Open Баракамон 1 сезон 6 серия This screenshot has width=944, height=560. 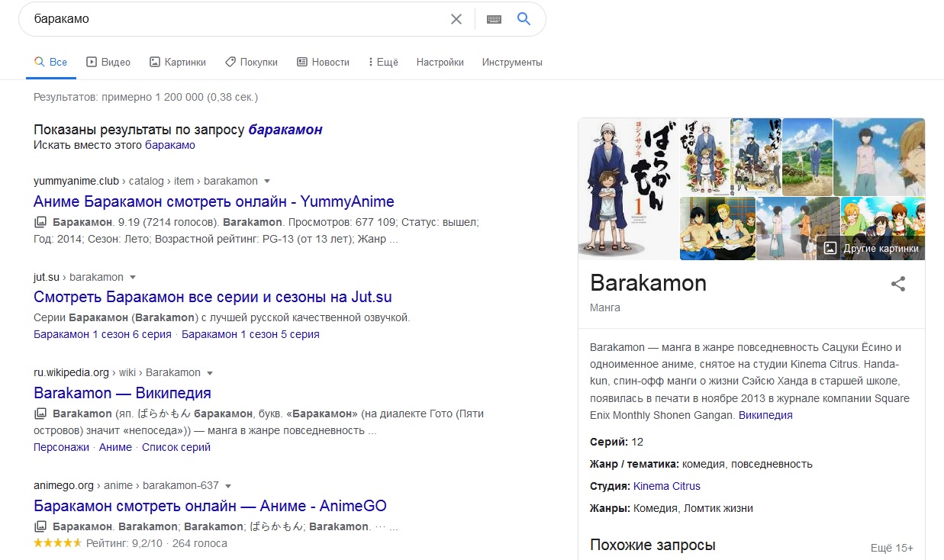(x=102, y=334)
